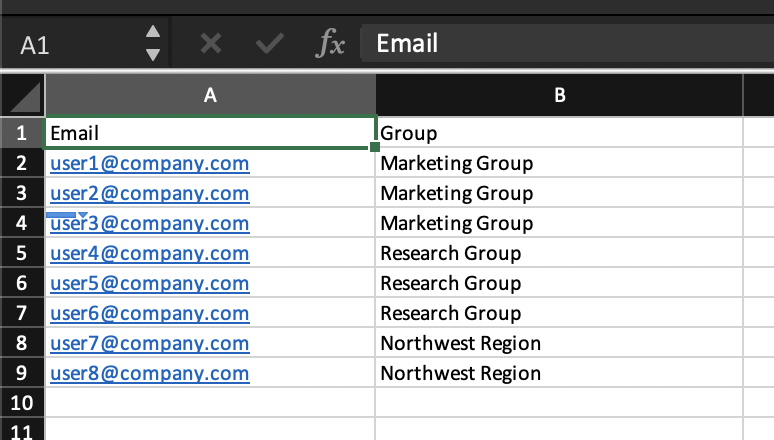Viewport: 774px width, 440px height.
Task: Open the user4@company.com link
Action: pos(150,253)
